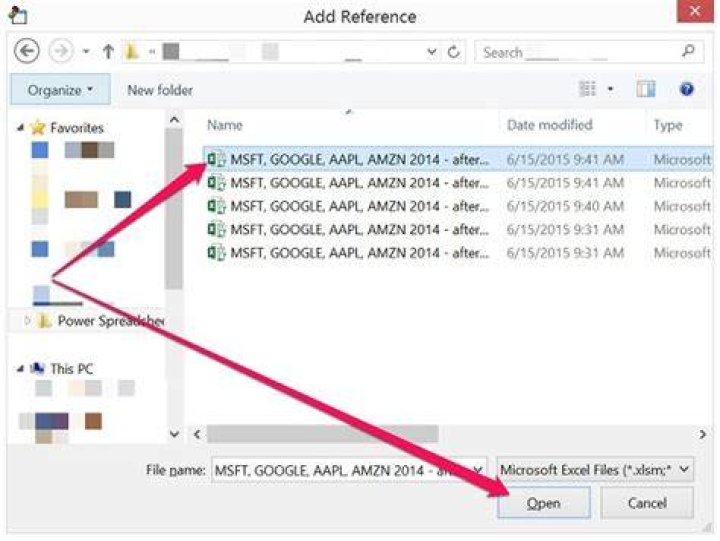720x541 pixels.
Task: Select Favorites in the navigation pane
Action: coord(77,128)
